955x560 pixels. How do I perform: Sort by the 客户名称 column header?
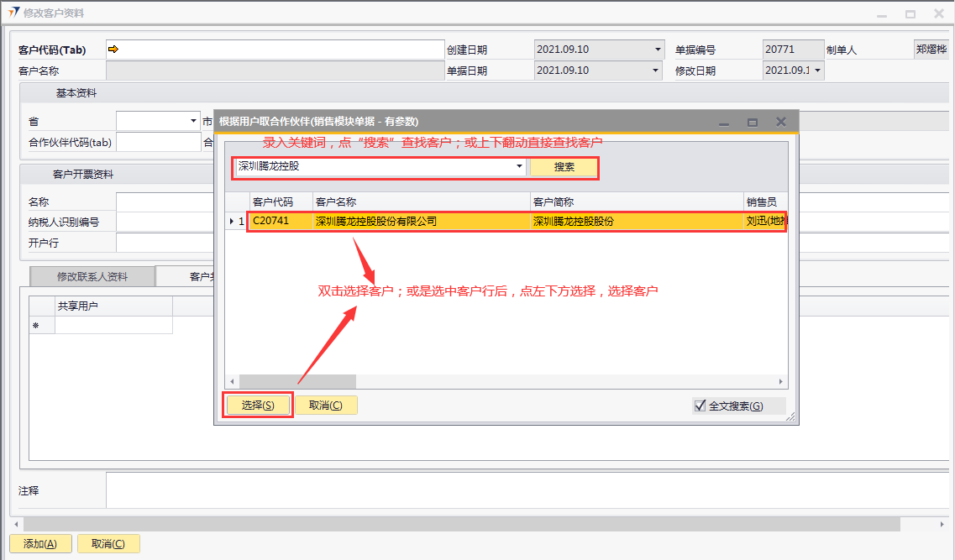point(420,202)
